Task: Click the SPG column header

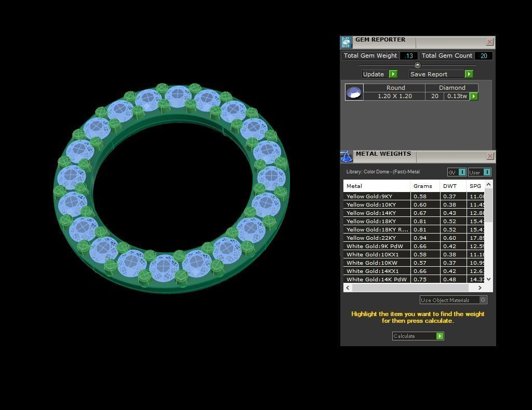Action: click(475, 186)
